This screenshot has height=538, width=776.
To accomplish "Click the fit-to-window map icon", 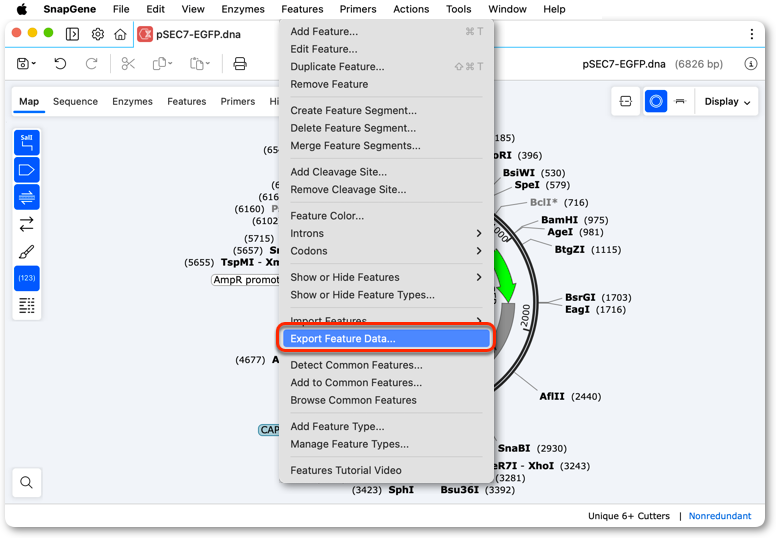I will (x=626, y=101).
